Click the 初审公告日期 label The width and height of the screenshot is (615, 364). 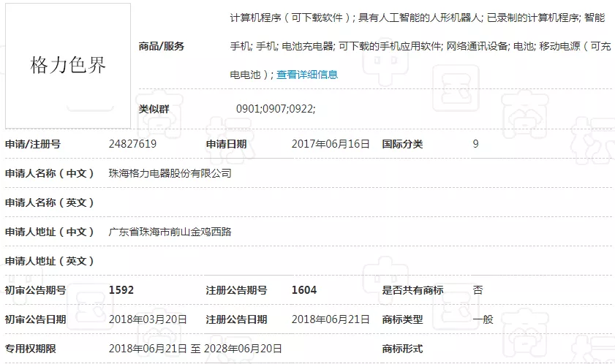[x=35, y=319]
